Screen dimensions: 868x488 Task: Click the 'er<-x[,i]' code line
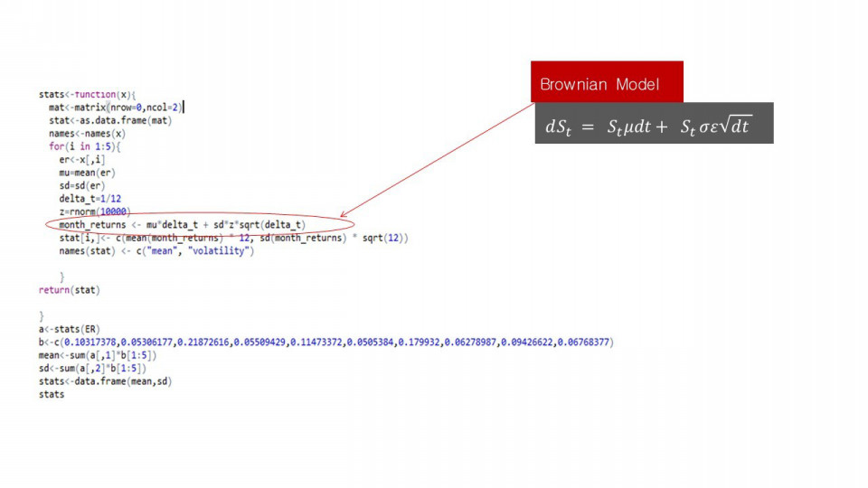click(x=82, y=159)
